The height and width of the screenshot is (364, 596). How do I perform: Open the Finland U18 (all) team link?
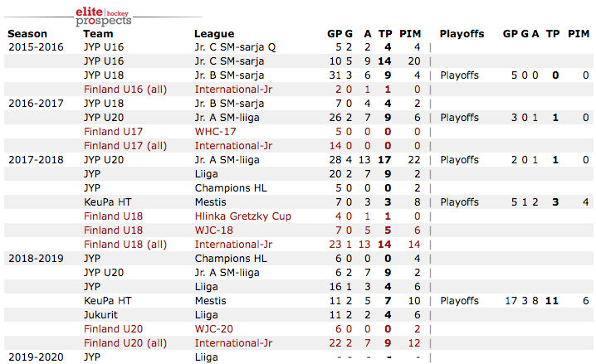[124, 244]
